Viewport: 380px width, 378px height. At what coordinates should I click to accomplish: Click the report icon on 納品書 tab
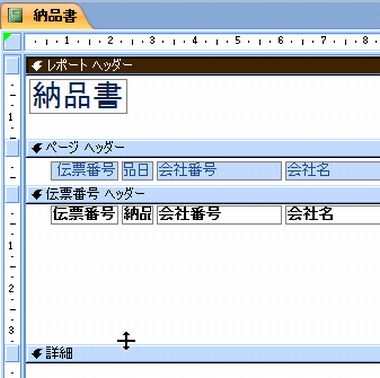pos(15,15)
